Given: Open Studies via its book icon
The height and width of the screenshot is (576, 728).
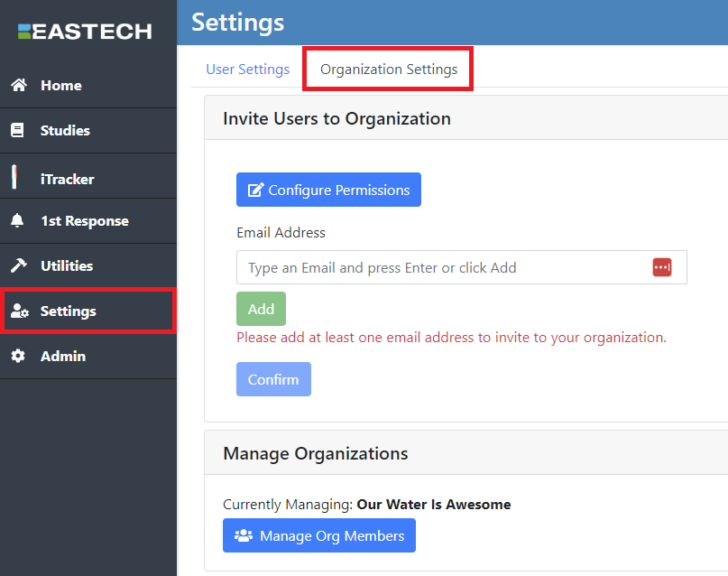Looking at the screenshot, I should [18, 131].
